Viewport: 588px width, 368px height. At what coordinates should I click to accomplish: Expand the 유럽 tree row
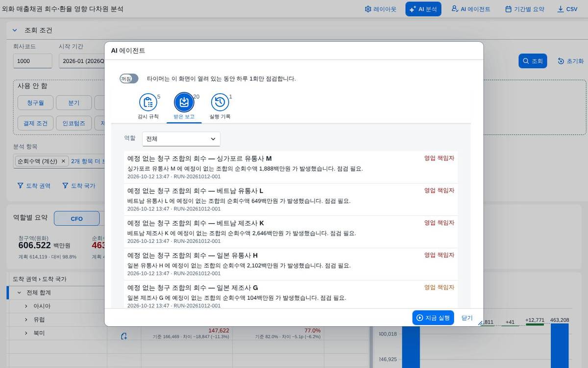pyautogui.click(x=26, y=319)
